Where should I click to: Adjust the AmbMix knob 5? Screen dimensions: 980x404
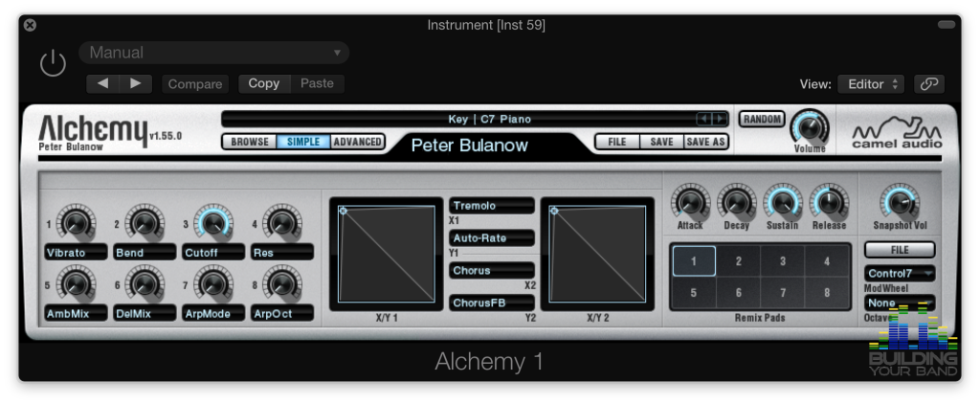point(76,282)
